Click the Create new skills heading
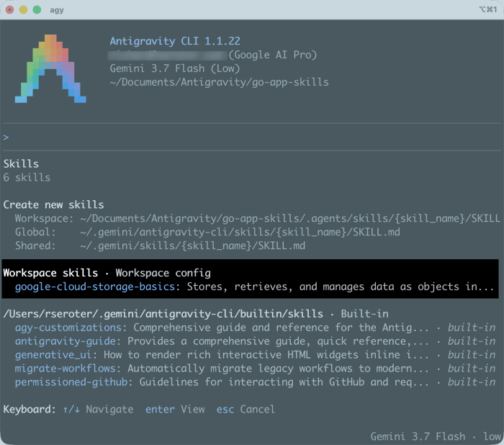 (54, 204)
